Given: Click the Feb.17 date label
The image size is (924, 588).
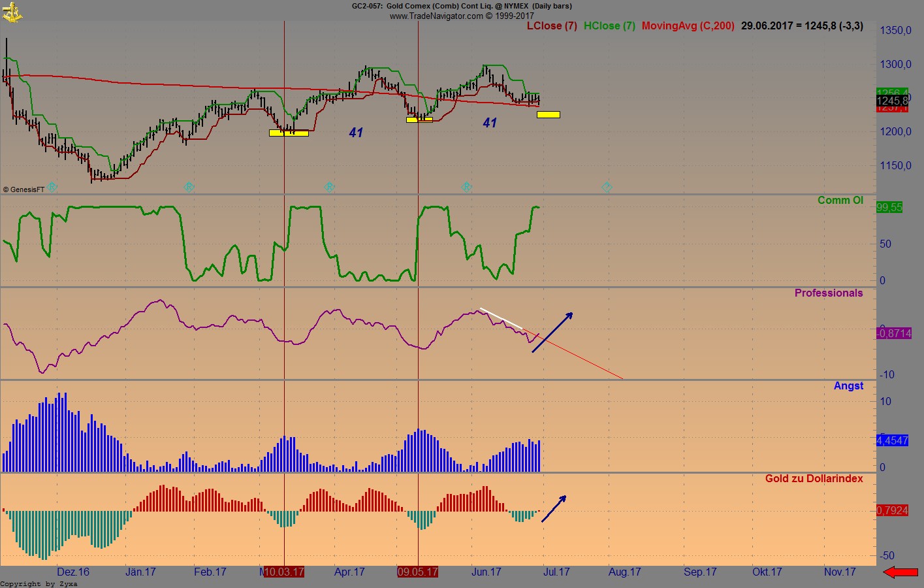Looking at the screenshot, I should click(x=210, y=572).
